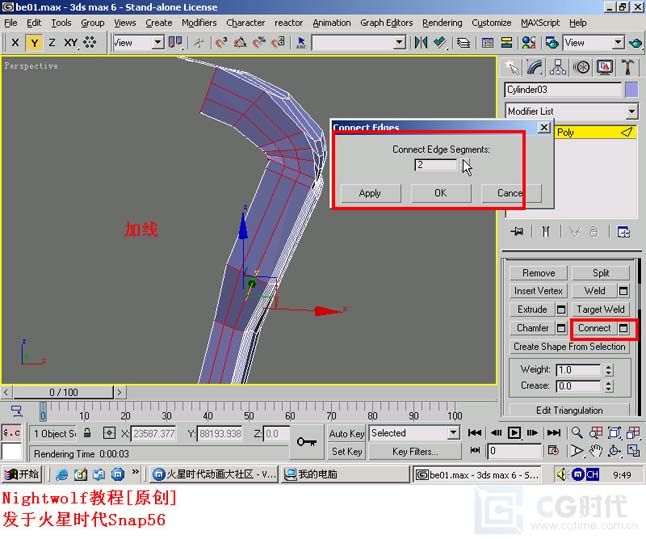646x539 pixels.
Task: Open the Material Editor icon
Action: [x=529, y=42]
